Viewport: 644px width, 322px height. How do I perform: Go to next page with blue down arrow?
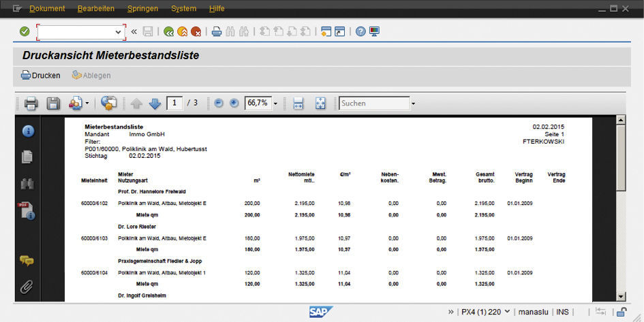tap(155, 103)
